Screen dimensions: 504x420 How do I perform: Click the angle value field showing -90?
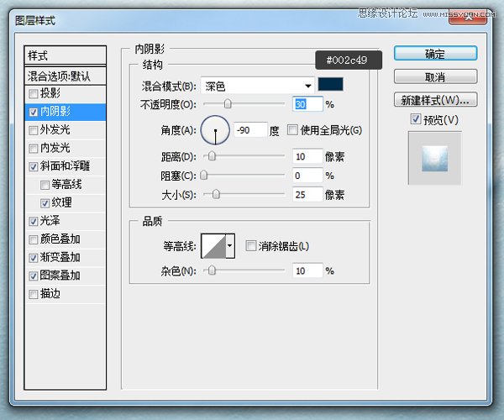(x=250, y=130)
